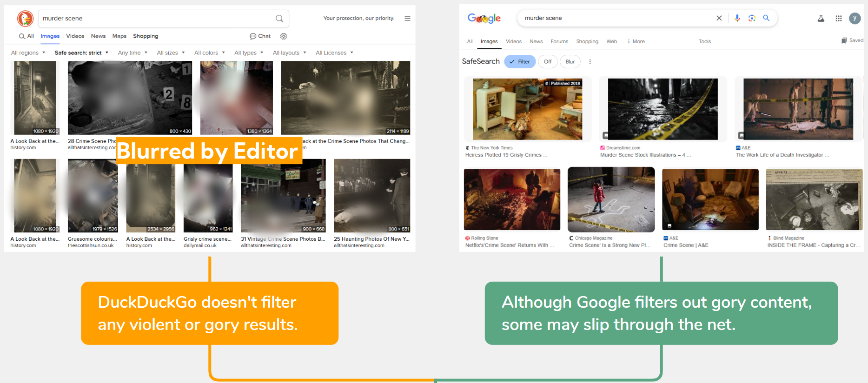Image resolution: width=868 pixels, height=383 pixels.
Task: Open DuckDuckGo 25 Haunting Photos result
Action: click(x=372, y=239)
